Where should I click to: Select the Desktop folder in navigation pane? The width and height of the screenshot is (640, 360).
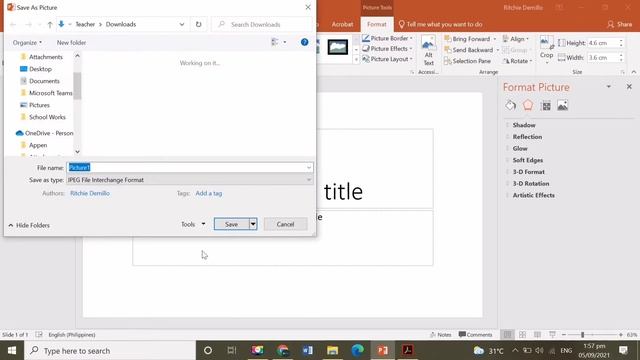[x=40, y=69]
